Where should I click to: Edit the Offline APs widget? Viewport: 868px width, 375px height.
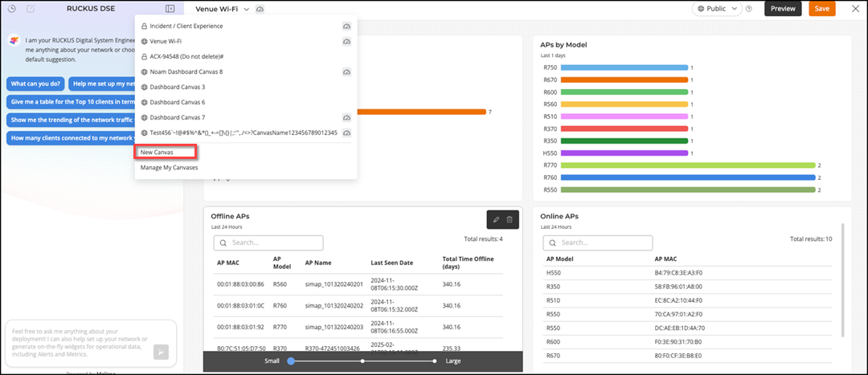tap(497, 219)
